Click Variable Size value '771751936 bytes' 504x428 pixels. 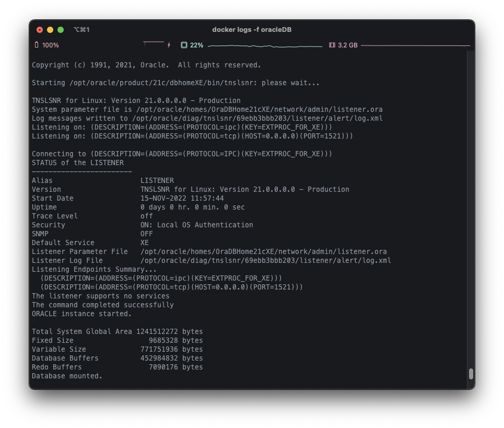coord(171,349)
